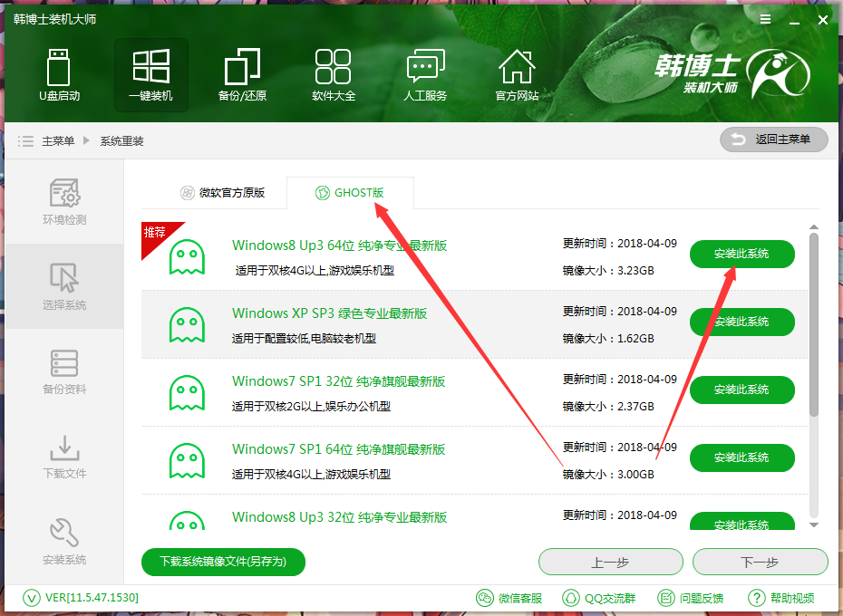Open QQ交流群 in the status bar
The width and height of the screenshot is (843, 616).
[598, 598]
